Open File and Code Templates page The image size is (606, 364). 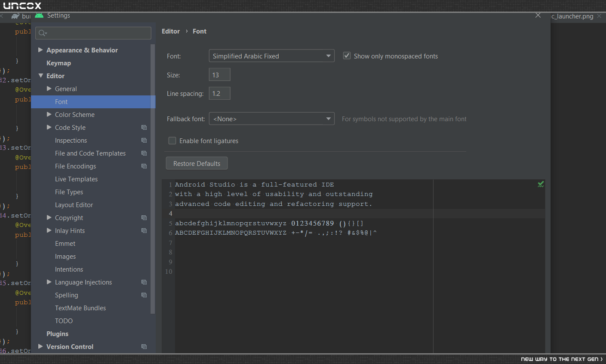coord(90,153)
